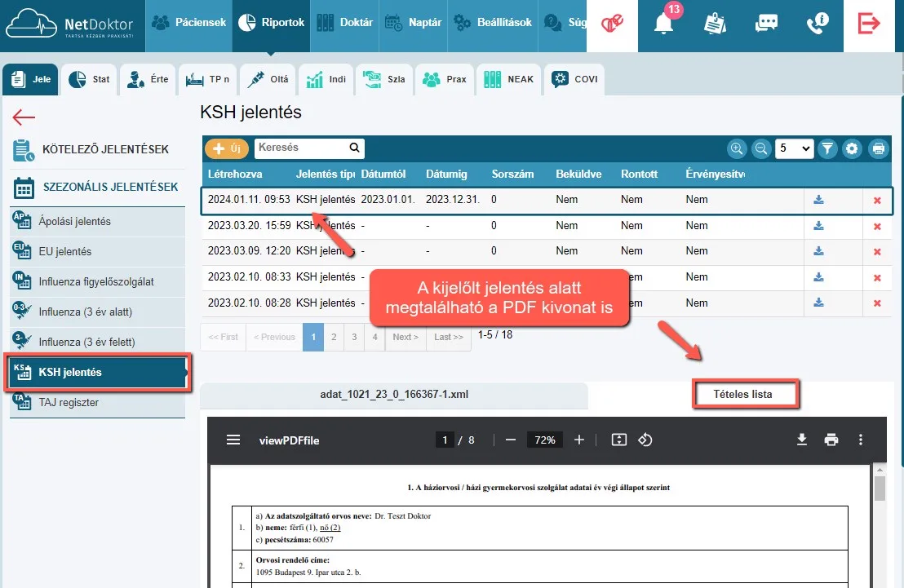
Task: Delete the 2024.01.11. 09:53 report
Action: [877, 201]
